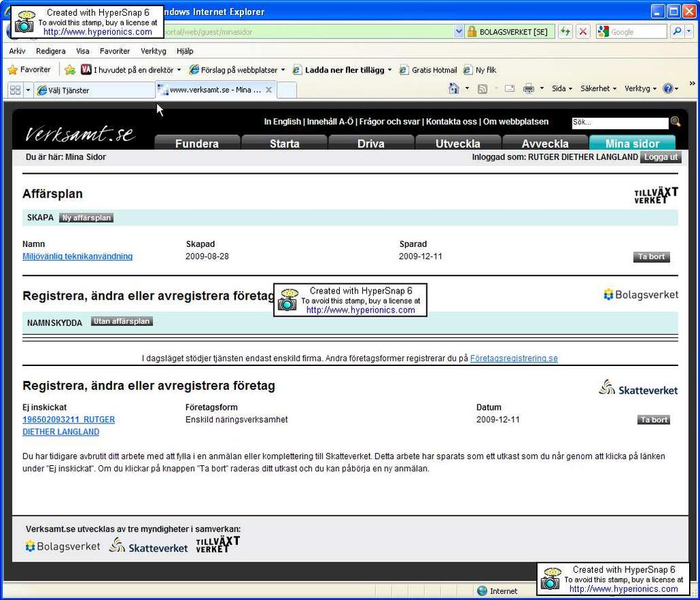This screenshot has height=600, width=700.
Task: Click the Utan affärsplan button
Action: point(122,322)
